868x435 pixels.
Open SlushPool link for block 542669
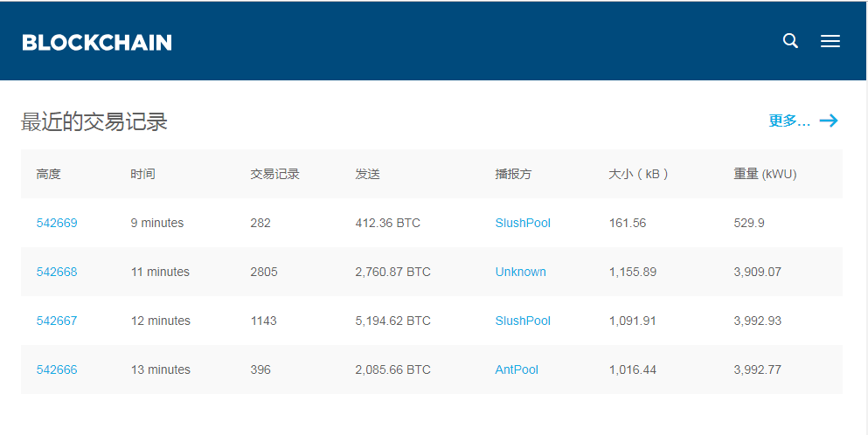click(x=523, y=223)
